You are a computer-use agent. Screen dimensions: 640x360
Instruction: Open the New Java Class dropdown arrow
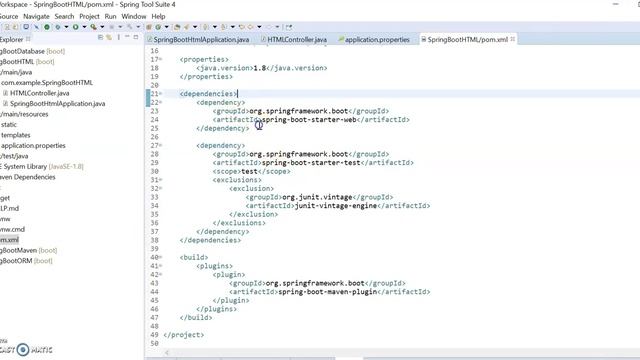(167, 27)
